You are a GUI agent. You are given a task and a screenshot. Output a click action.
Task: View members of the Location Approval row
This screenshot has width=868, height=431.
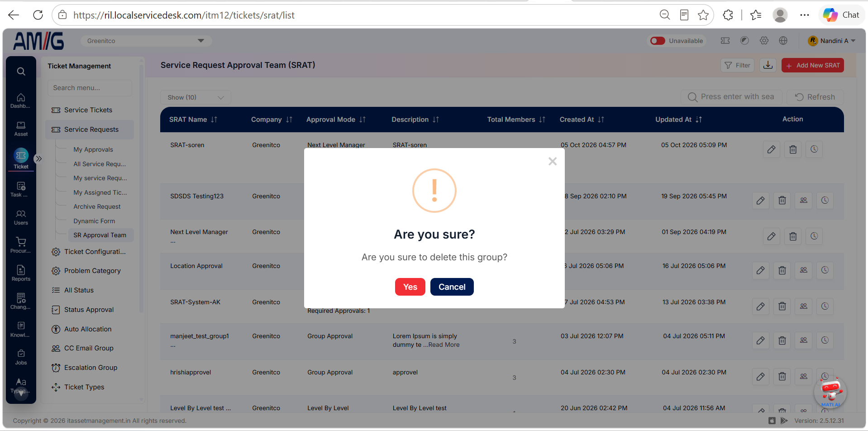804,270
